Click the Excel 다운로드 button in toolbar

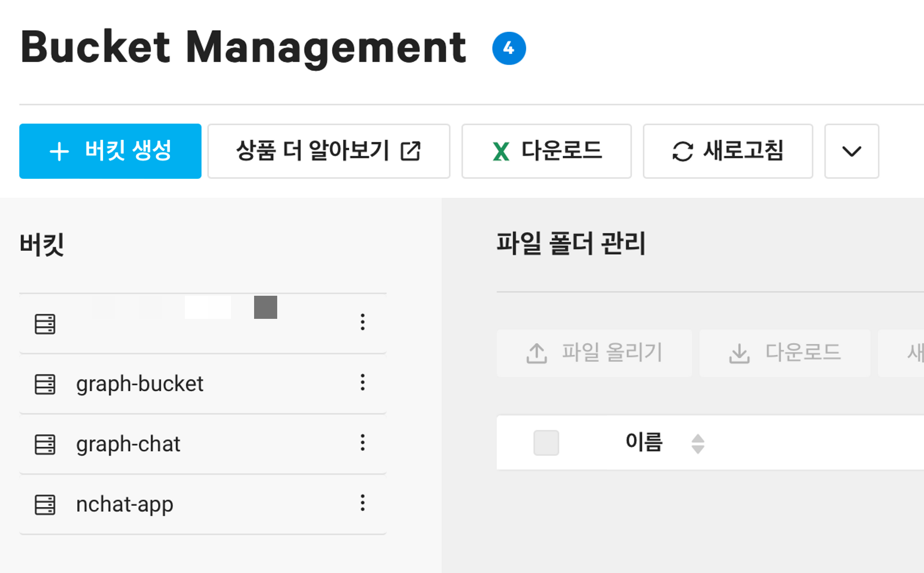(x=547, y=151)
